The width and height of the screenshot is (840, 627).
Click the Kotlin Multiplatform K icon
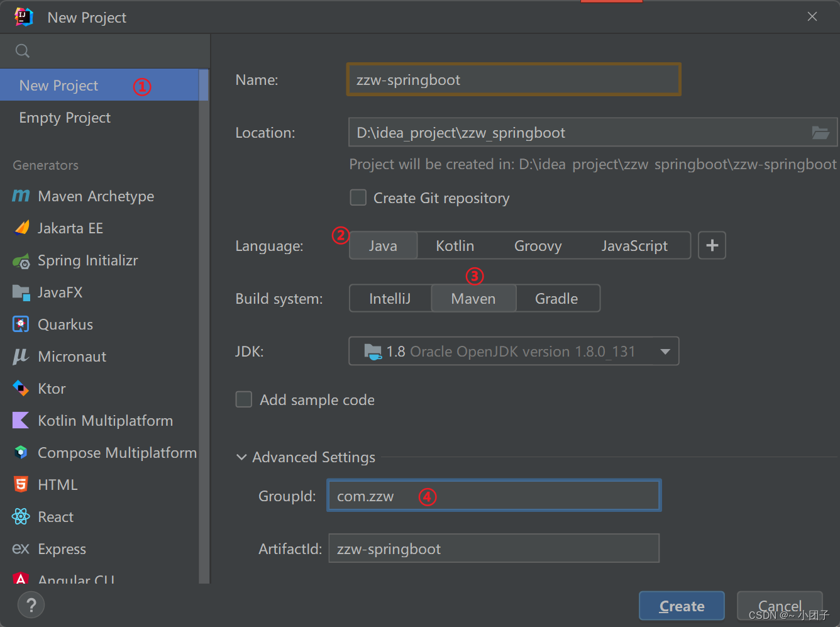(x=21, y=420)
